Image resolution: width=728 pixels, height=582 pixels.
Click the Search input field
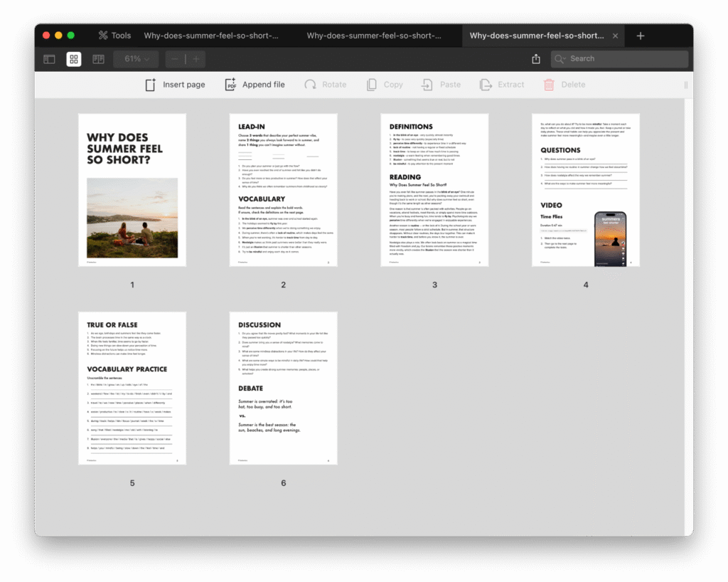coord(626,59)
